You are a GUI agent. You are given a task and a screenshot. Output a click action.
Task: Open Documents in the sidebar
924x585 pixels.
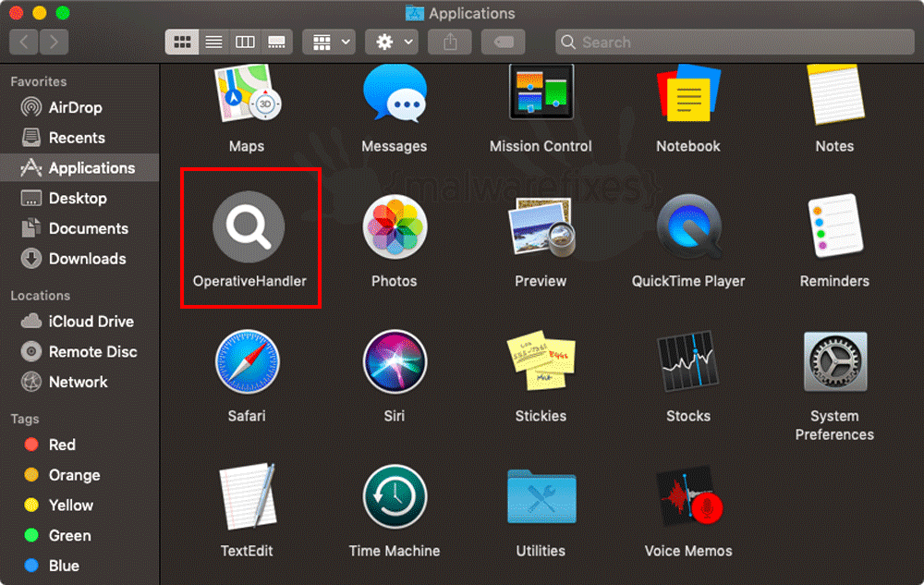tap(79, 228)
